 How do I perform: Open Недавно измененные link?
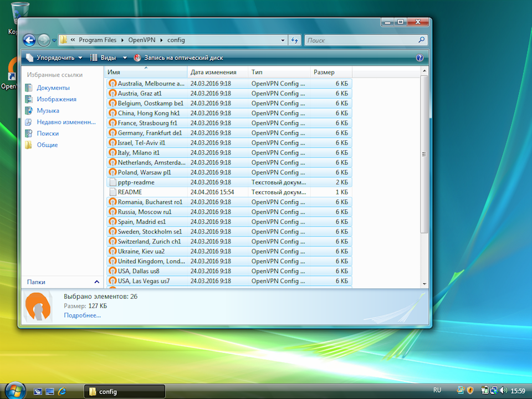pos(66,122)
